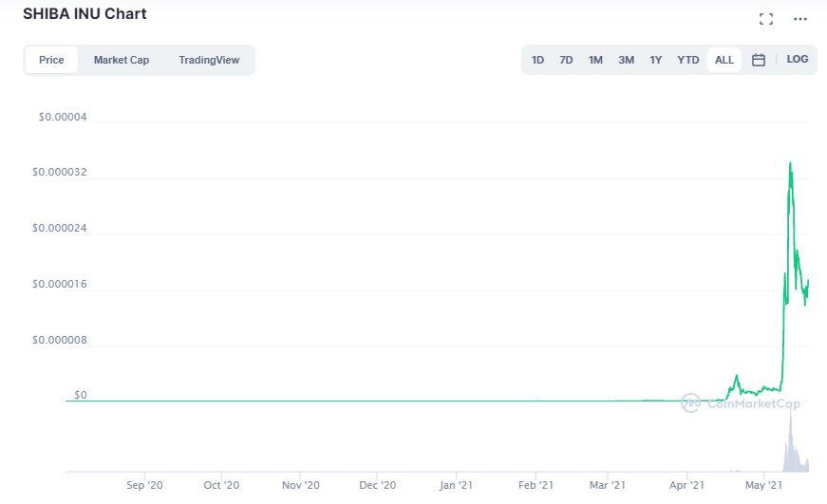Select the YTD time range
Screen dimensions: 827x504
[x=688, y=60]
